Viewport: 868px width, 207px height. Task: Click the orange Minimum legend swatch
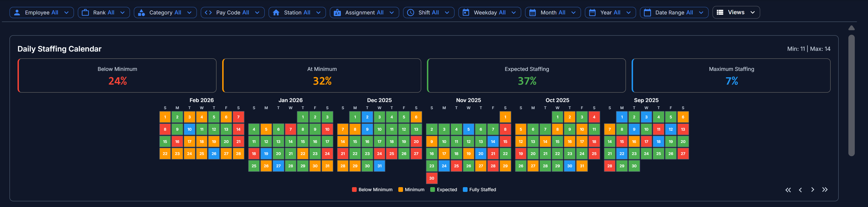[400, 190]
